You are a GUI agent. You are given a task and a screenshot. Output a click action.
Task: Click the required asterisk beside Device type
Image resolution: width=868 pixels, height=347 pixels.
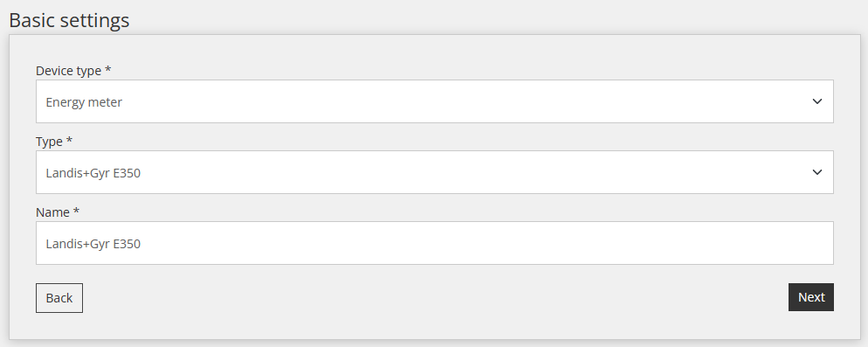[x=108, y=69]
